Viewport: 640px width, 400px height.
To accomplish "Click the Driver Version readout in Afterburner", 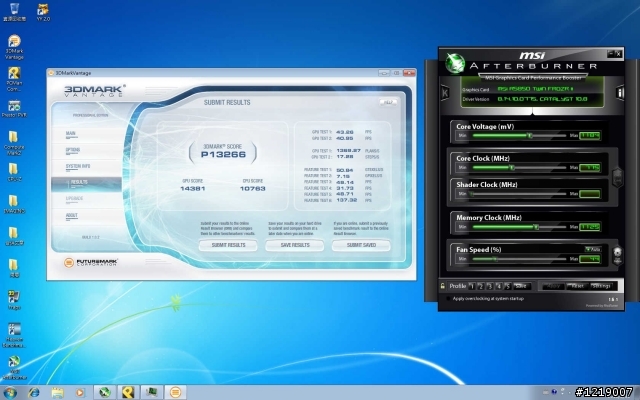I will pyautogui.click(x=542, y=99).
